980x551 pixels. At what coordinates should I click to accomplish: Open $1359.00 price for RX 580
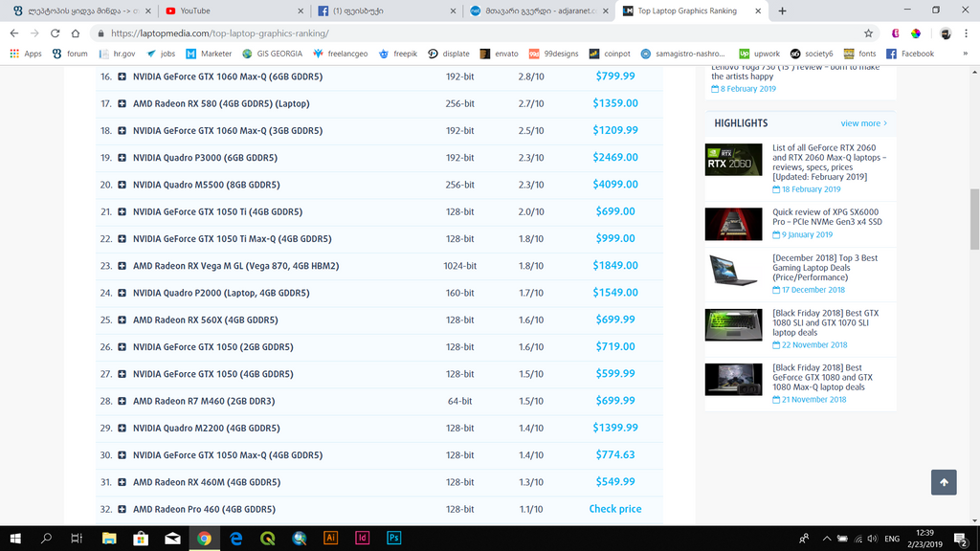(615, 103)
